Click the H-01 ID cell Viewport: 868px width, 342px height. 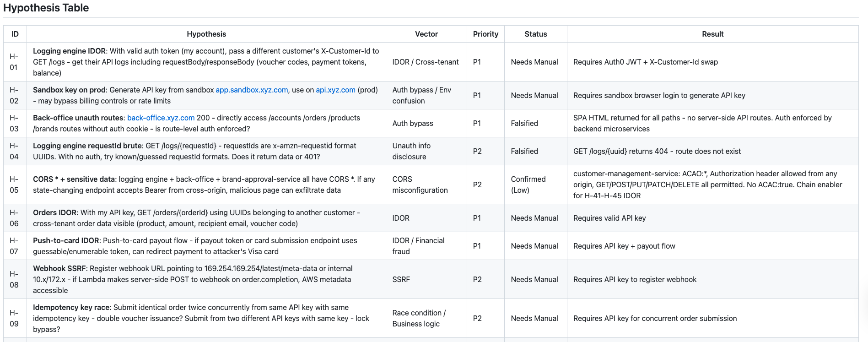pyautogui.click(x=14, y=62)
